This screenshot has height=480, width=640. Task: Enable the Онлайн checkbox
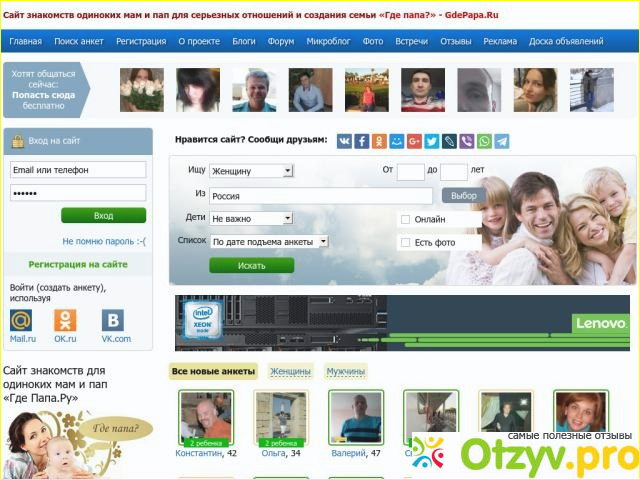(405, 219)
